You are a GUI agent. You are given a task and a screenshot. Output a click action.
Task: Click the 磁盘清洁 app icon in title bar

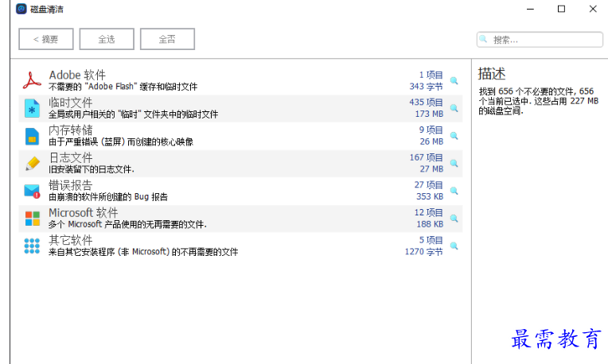[21, 9]
